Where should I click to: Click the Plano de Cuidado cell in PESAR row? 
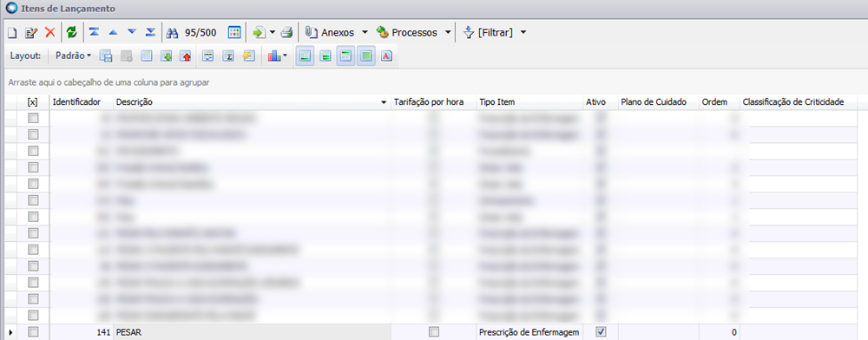point(658,332)
